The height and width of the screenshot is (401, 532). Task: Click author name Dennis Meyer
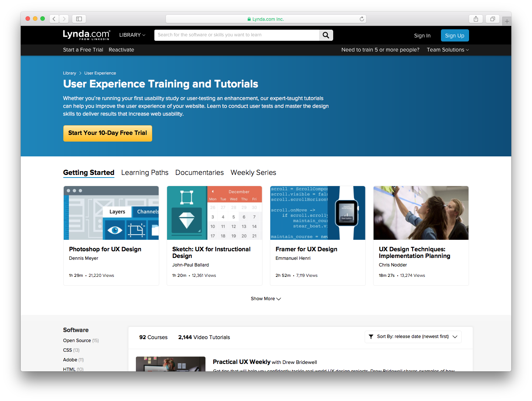click(x=84, y=258)
